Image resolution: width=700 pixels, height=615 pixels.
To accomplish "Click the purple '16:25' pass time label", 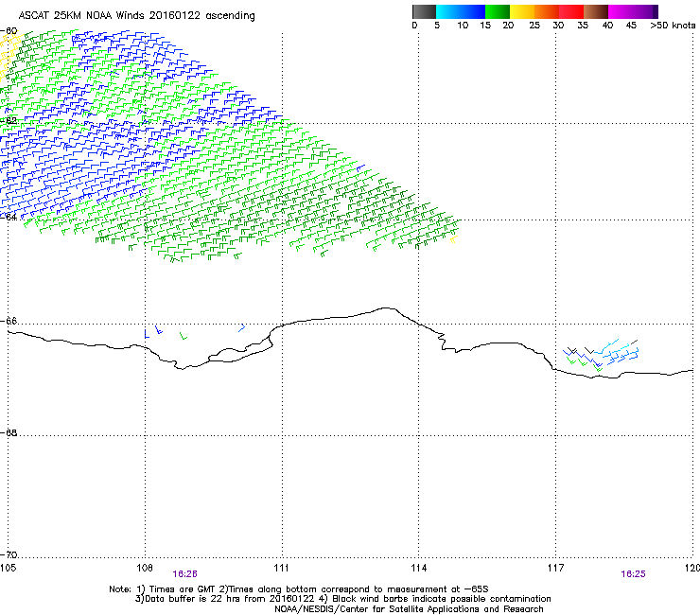I will pos(633,574).
